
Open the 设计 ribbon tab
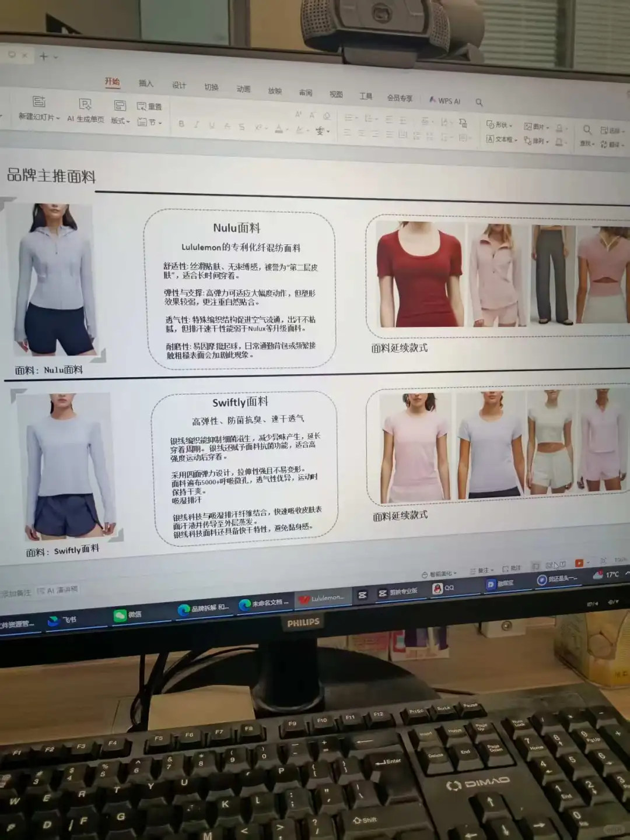coord(179,86)
